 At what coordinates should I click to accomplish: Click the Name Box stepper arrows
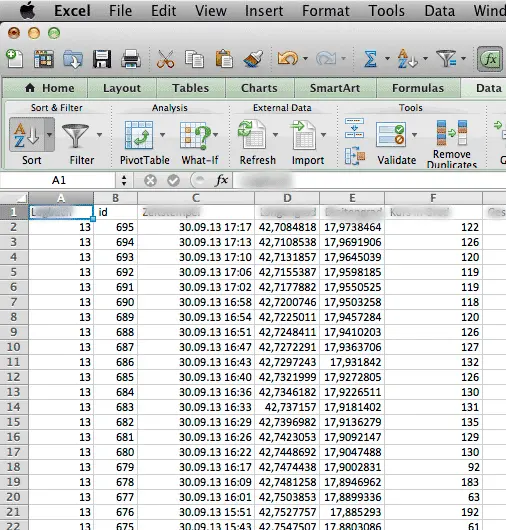tap(124, 180)
